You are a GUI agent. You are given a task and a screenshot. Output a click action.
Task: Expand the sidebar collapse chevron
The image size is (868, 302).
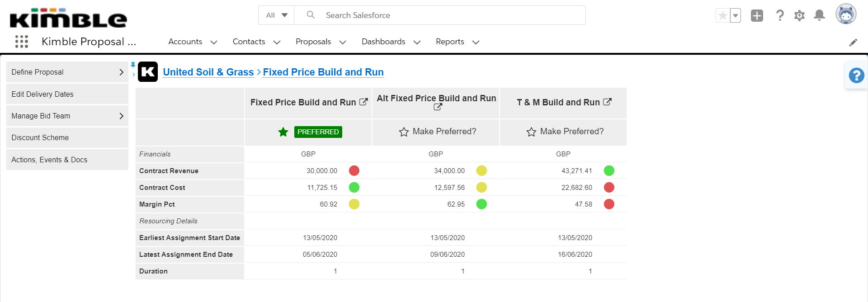[133, 75]
